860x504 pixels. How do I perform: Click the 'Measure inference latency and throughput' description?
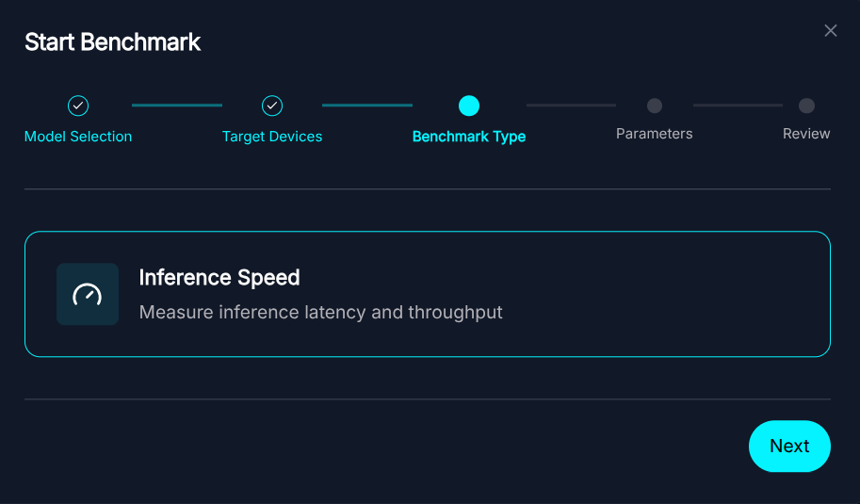pos(321,312)
